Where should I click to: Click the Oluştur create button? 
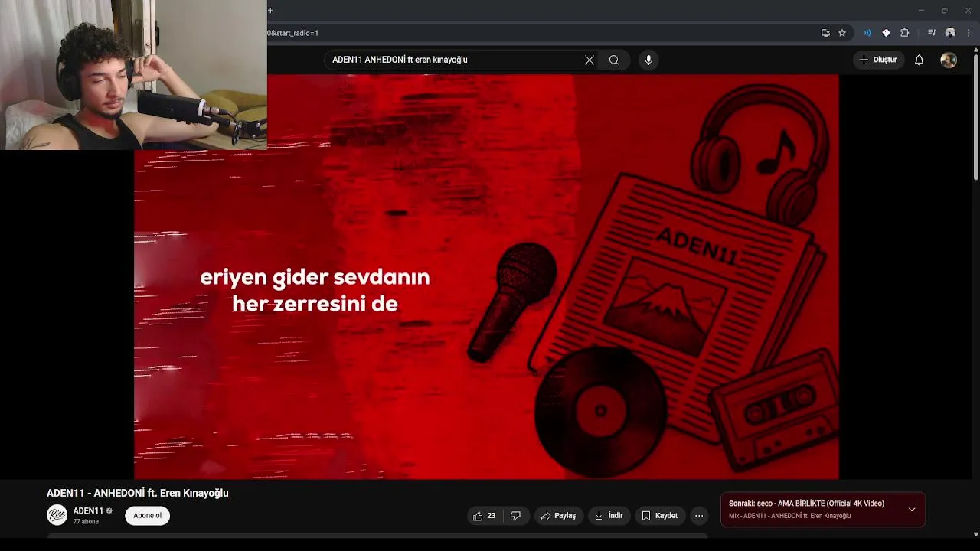[x=878, y=60]
